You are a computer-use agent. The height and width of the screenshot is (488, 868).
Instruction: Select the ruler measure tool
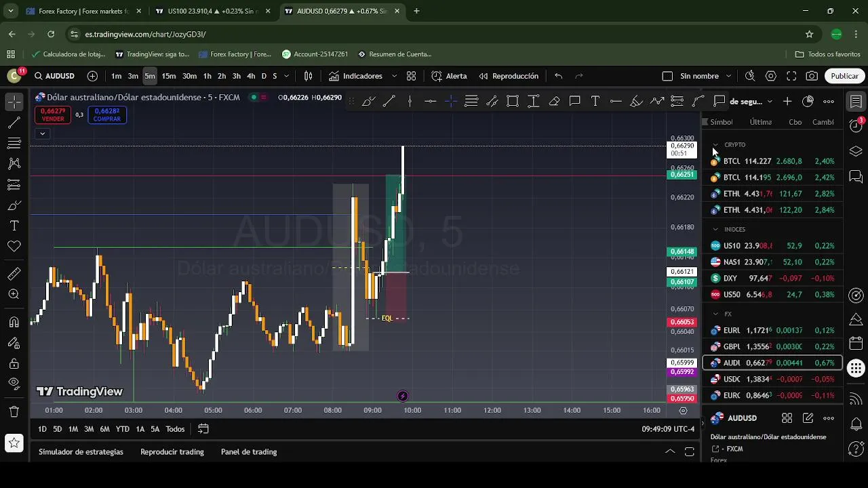(x=14, y=274)
